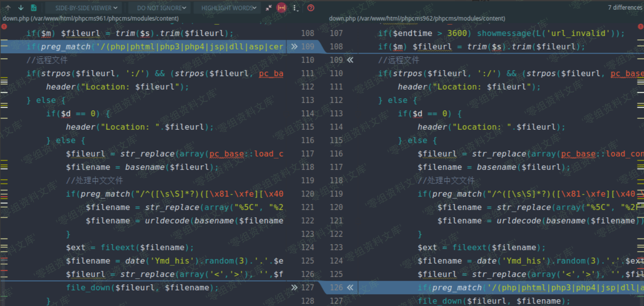Open diff settings three-dots menu
The height and width of the screenshot is (306, 644).
pyautogui.click(x=295, y=8)
